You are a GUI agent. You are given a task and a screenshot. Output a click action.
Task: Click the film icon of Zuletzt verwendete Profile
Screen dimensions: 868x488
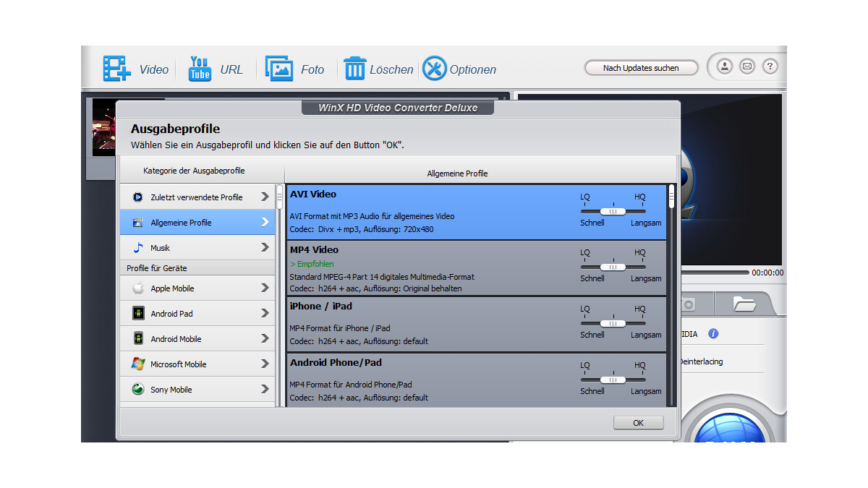click(137, 197)
